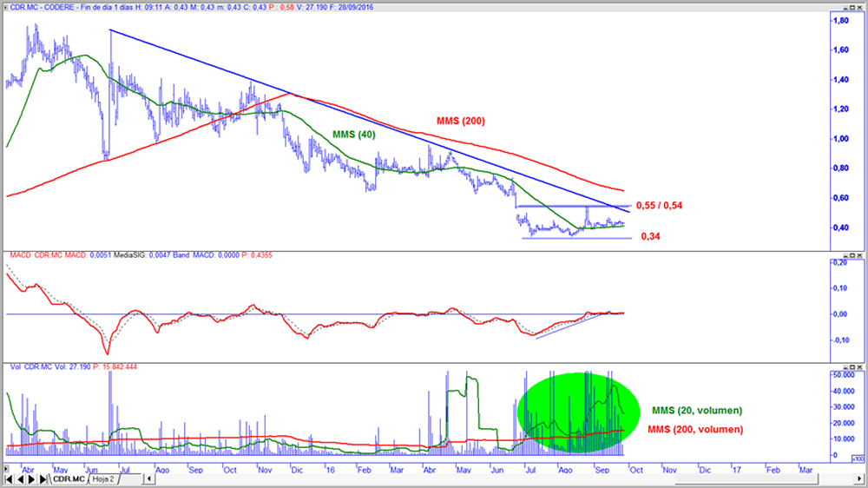
Task: Click the horizontal scrollbar left arrow
Action: click(149, 478)
